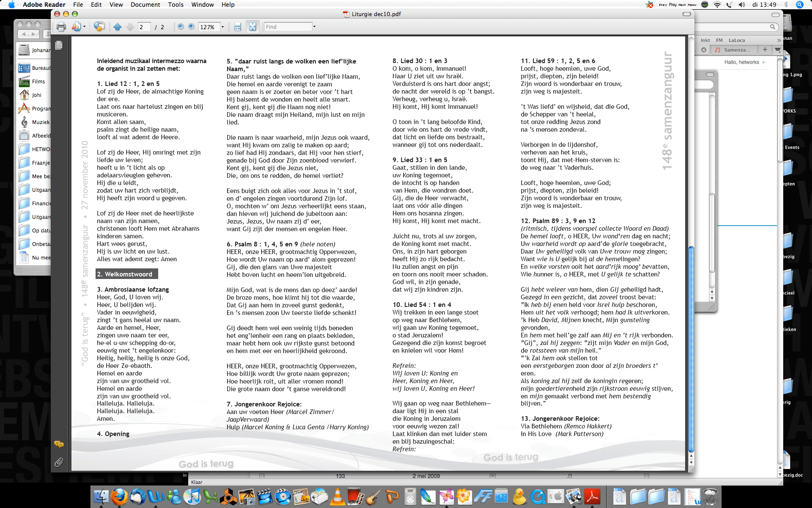Open the Wi-Fi status menu
812x508 pixels.
[717, 5]
